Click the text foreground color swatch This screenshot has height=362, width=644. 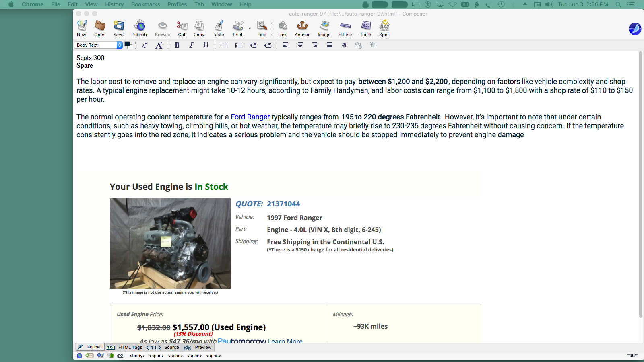pos(127,44)
